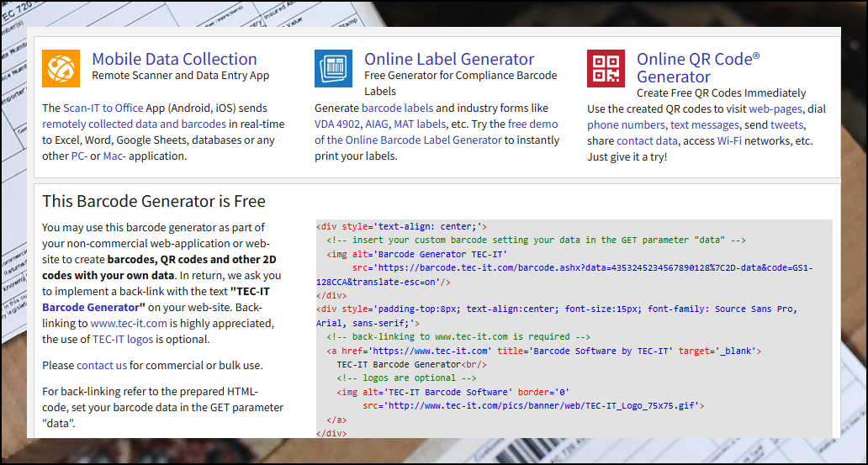Click the phone numbers link
Screen dimensions: 868x465
626,125
